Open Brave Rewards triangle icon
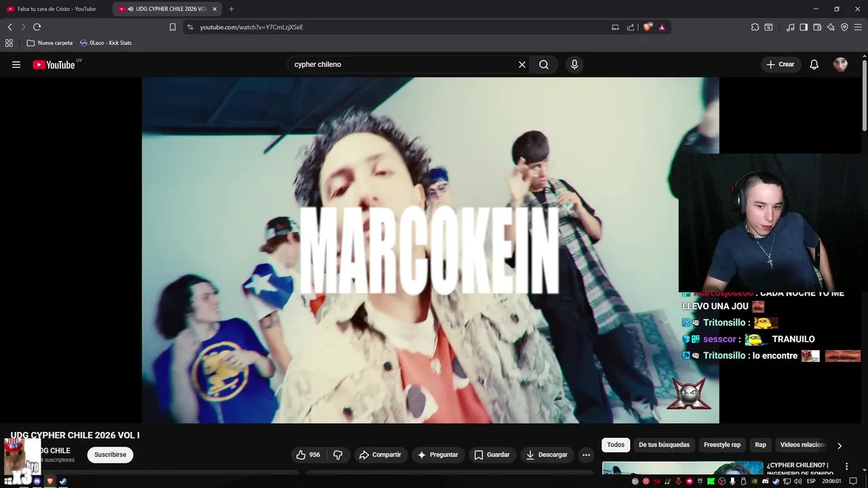Viewport: 868px width, 488px height. coord(662,27)
